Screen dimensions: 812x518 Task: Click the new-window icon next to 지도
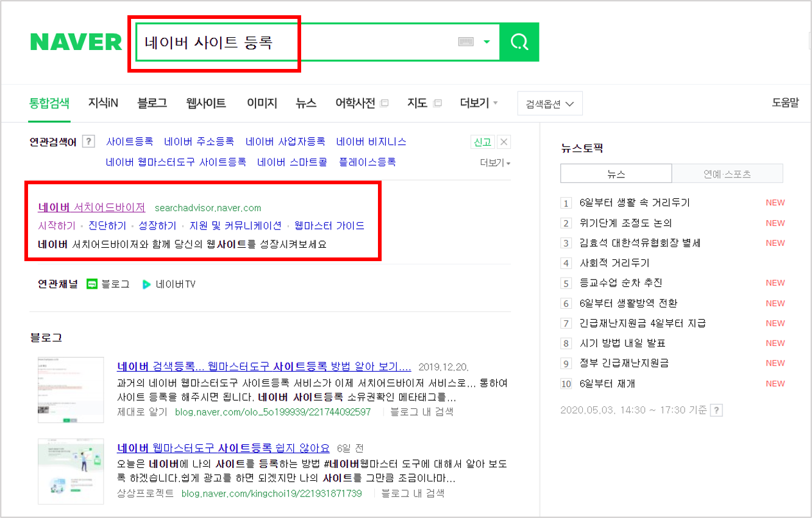pyautogui.click(x=437, y=104)
